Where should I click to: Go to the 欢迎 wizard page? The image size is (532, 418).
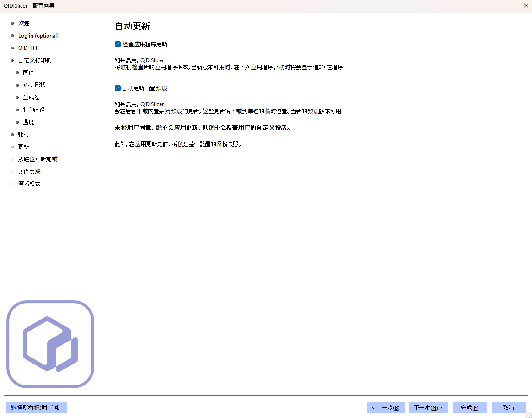coord(24,23)
